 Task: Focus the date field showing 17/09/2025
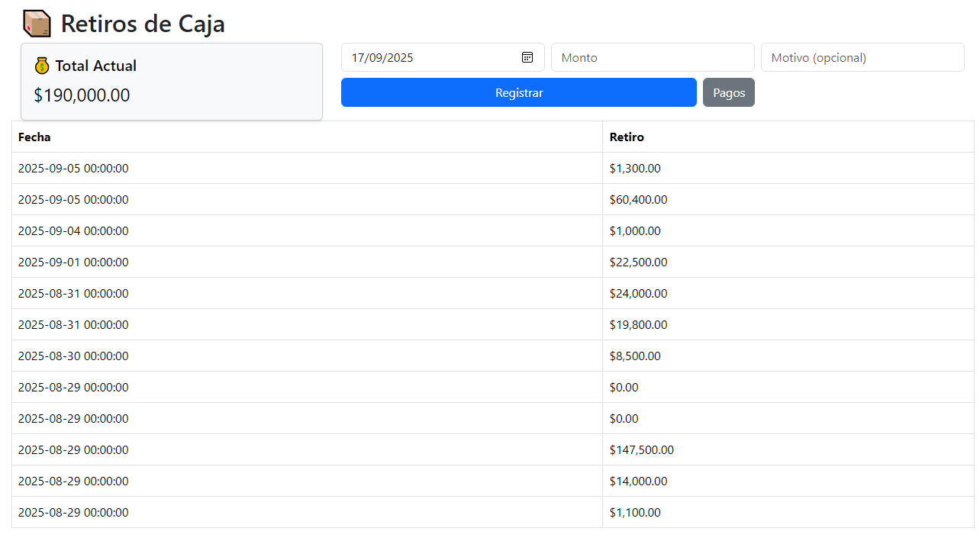click(x=427, y=57)
